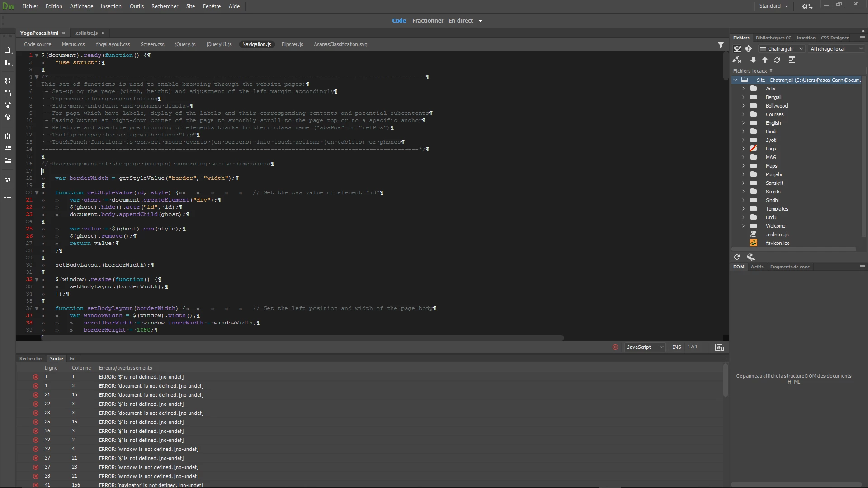Image resolution: width=868 pixels, height=488 pixels.
Task: Click the Fractionner view button
Action: [428, 21]
